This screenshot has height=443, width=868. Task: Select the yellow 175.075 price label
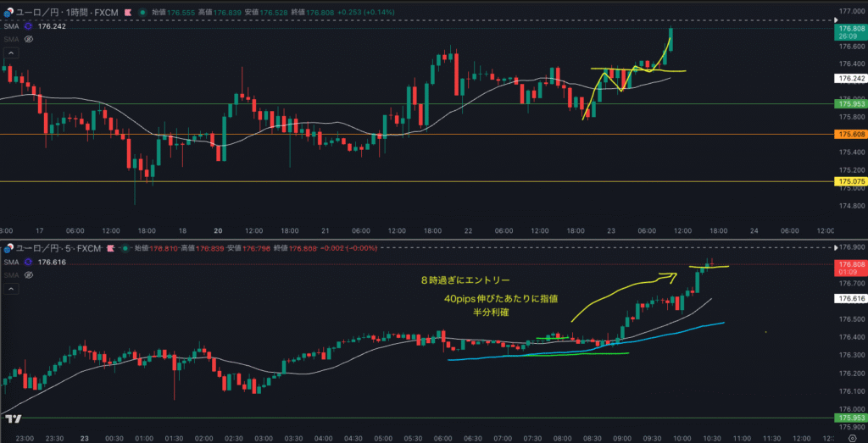click(x=849, y=181)
